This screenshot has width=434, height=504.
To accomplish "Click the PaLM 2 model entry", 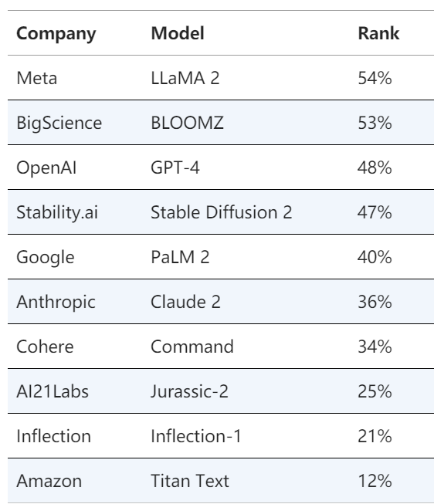I will click(x=180, y=258).
